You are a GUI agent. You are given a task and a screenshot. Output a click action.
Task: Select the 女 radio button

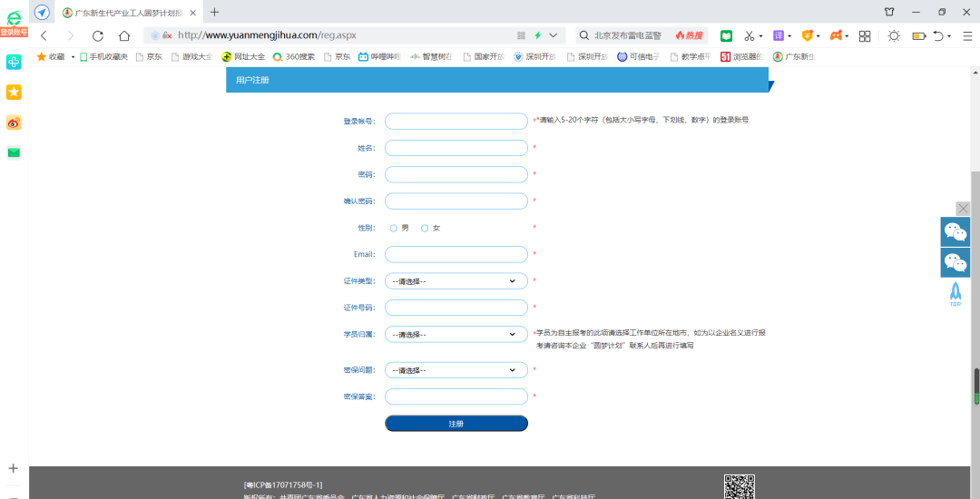click(425, 228)
